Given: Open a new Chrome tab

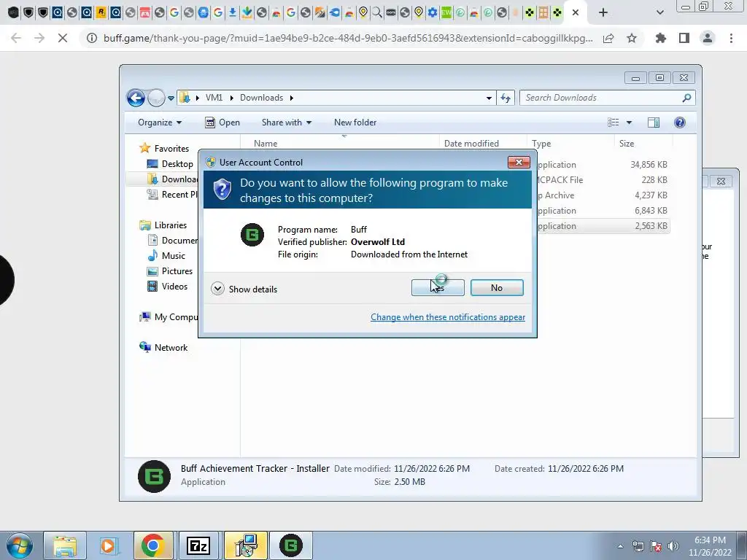Looking at the screenshot, I should [603, 13].
